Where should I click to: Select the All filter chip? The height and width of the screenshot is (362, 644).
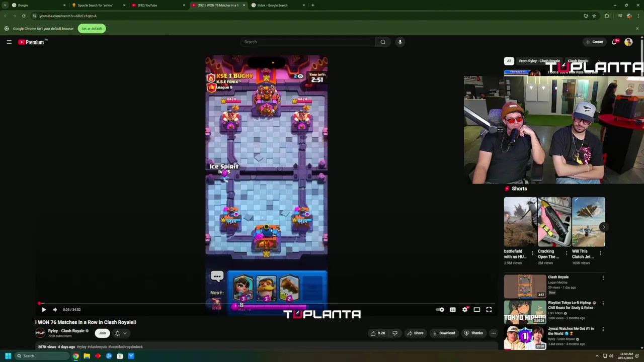(x=509, y=61)
